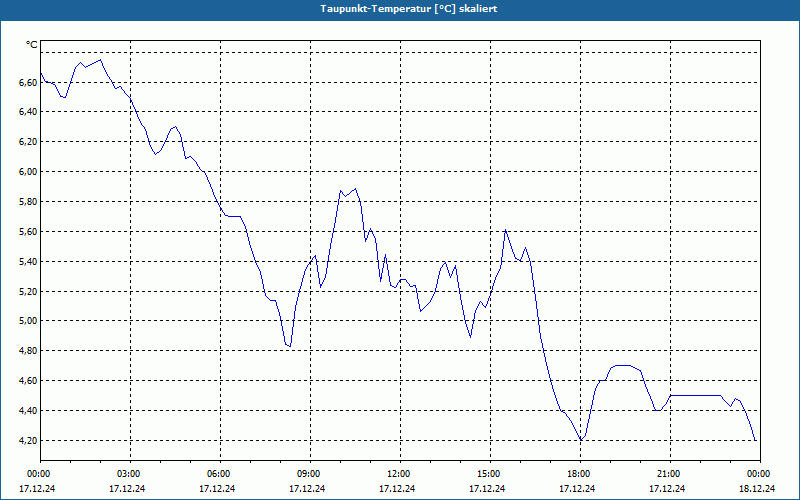This screenshot has height=500, width=800.
Task: Click the 5,40 y-axis label
Action: click(29, 261)
